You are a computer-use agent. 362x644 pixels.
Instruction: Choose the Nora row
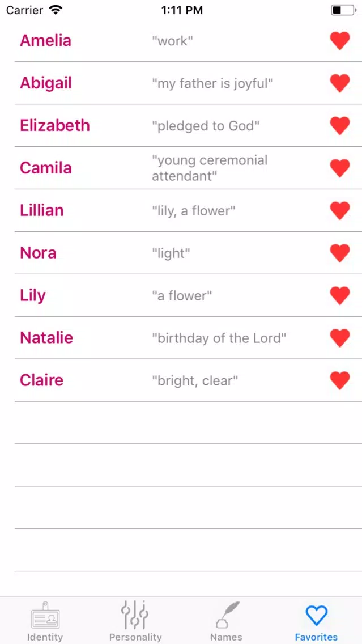tap(189, 253)
